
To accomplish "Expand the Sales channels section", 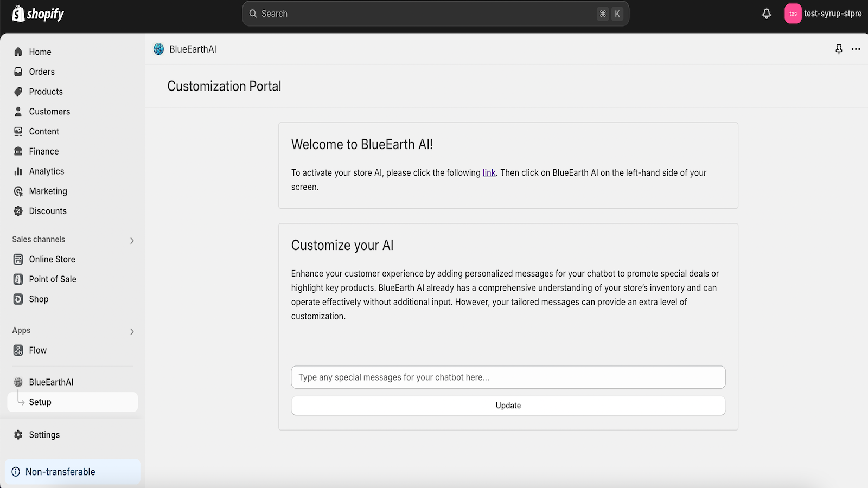I will click(132, 241).
